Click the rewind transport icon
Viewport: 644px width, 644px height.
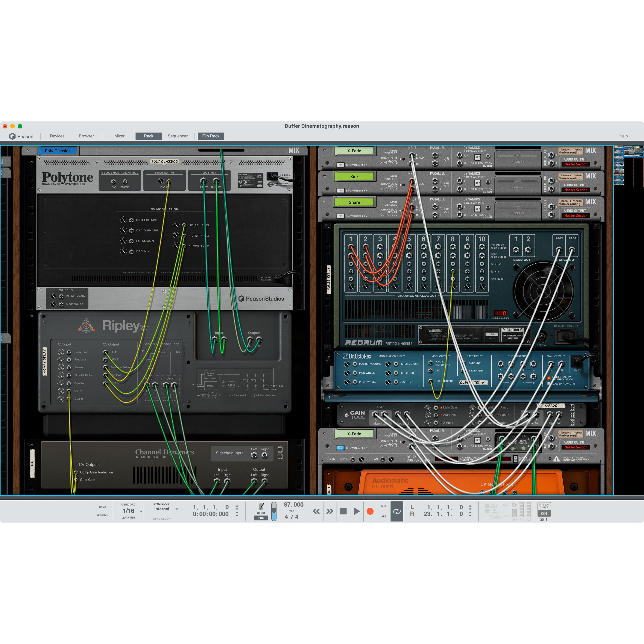coord(316,511)
